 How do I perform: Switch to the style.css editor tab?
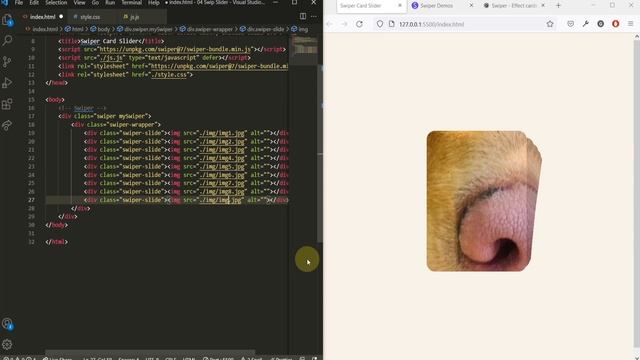[x=90, y=17]
